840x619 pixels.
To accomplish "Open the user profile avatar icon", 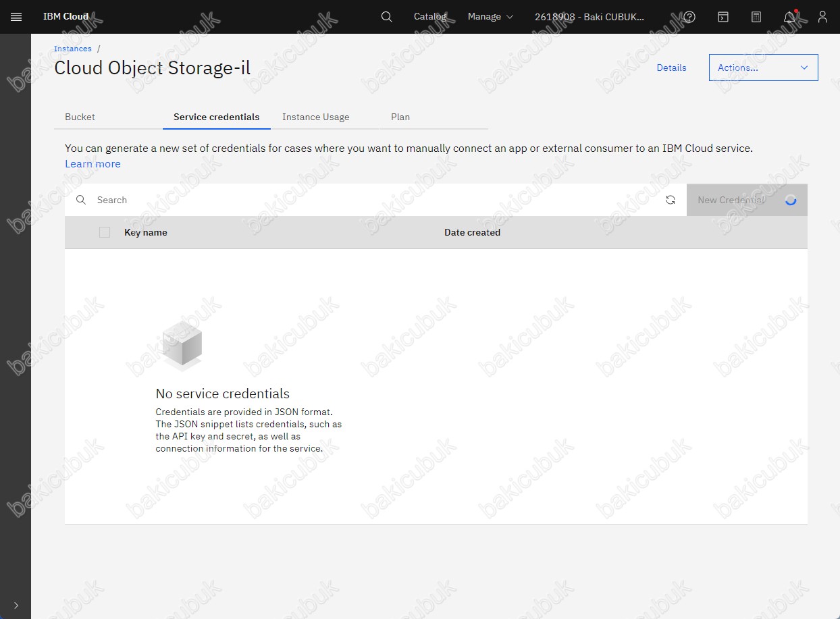I will pyautogui.click(x=822, y=17).
